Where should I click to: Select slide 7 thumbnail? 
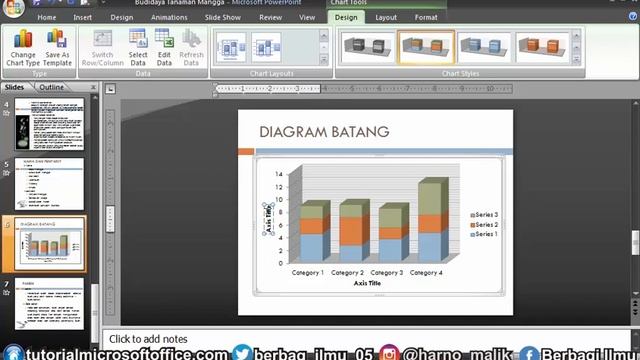[49, 304]
